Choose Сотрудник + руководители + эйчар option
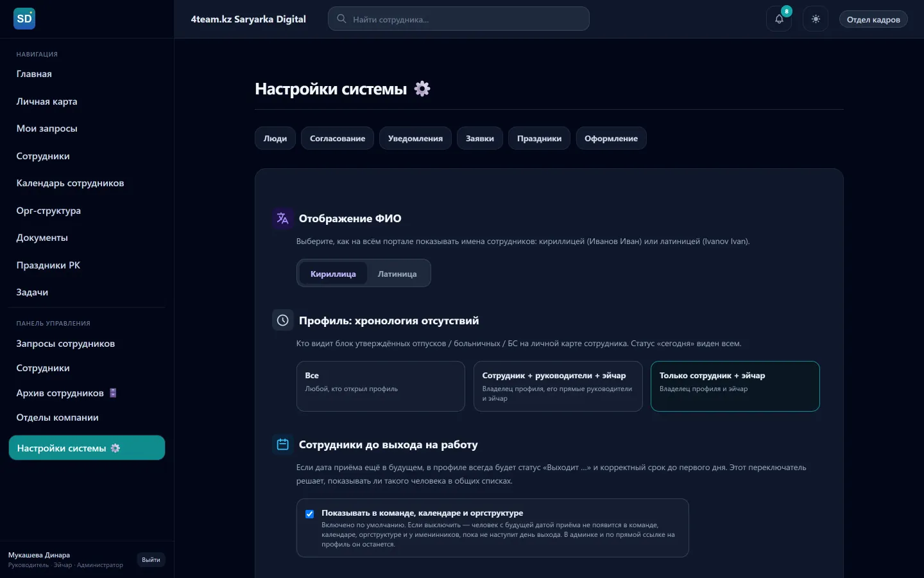Viewport: 924px width, 578px height. click(558, 386)
